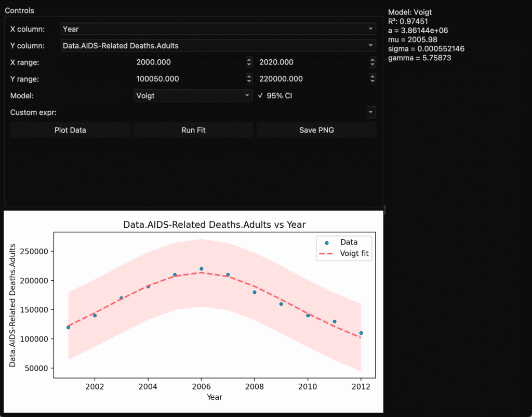Viewport: 532px width, 417px height.
Task: Click the Voigt fit legend entry in plot
Action: pos(353,254)
